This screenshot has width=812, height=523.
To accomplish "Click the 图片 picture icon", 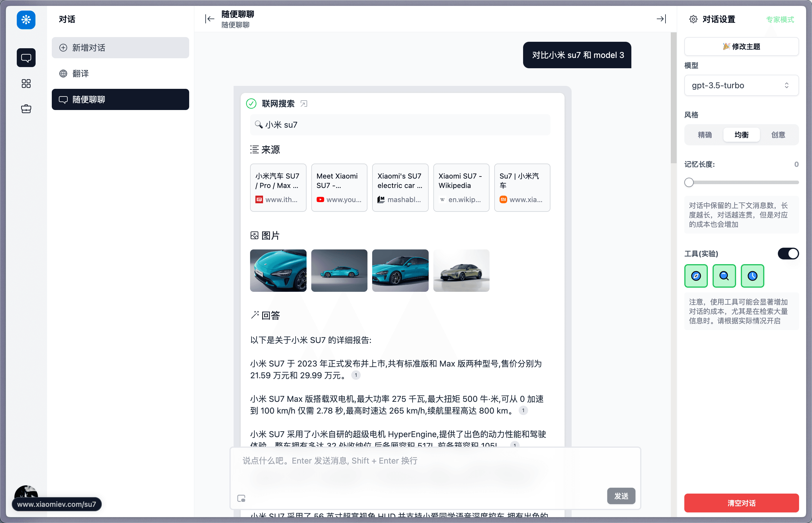I will click(x=254, y=235).
